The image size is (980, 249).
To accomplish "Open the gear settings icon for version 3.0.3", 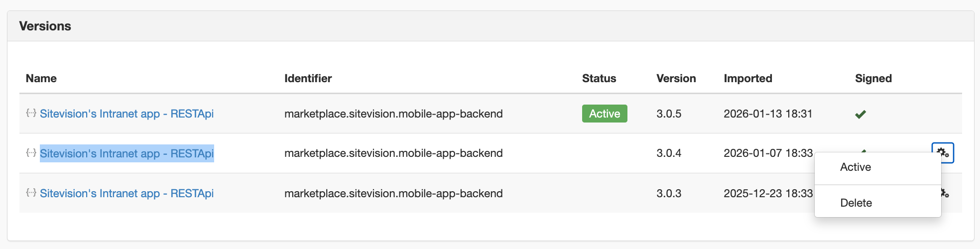I will (945, 193).
